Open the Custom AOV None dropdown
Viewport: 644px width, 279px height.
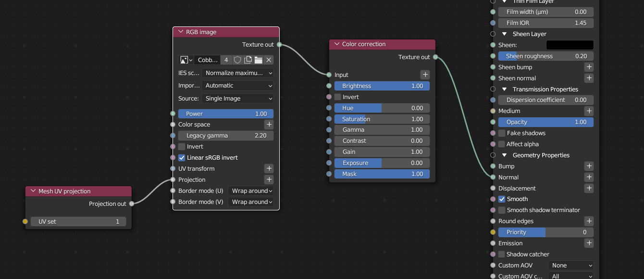pyautogui.click(x=570, y=266)
